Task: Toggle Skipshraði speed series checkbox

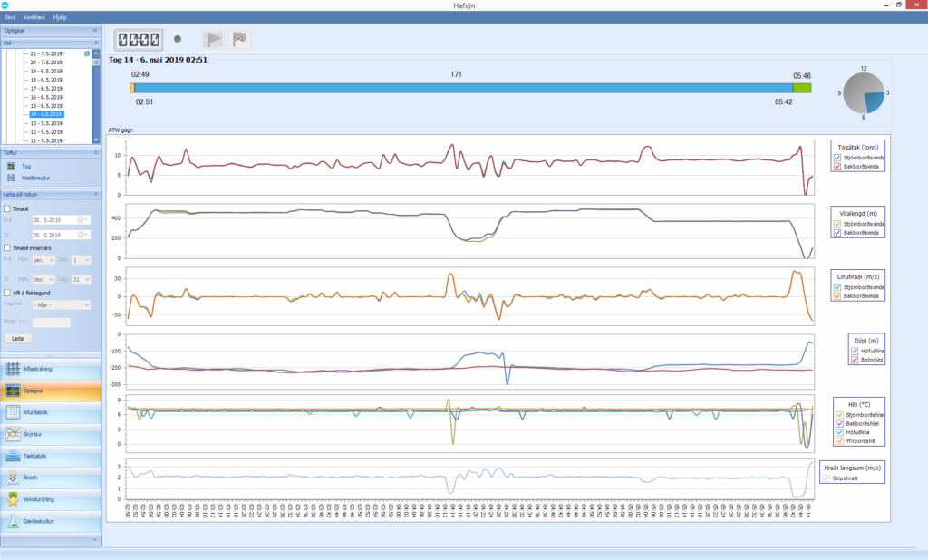Action: click(x=826, y=478)
